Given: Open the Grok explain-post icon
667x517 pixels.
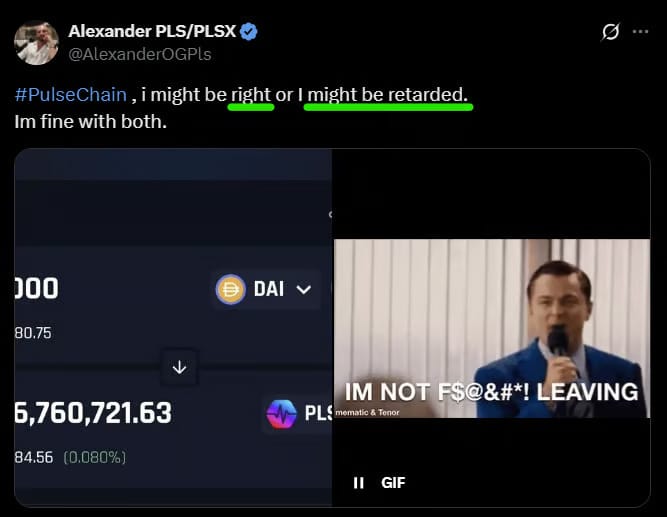Looking at the screenshot, I should click(610, 31).
